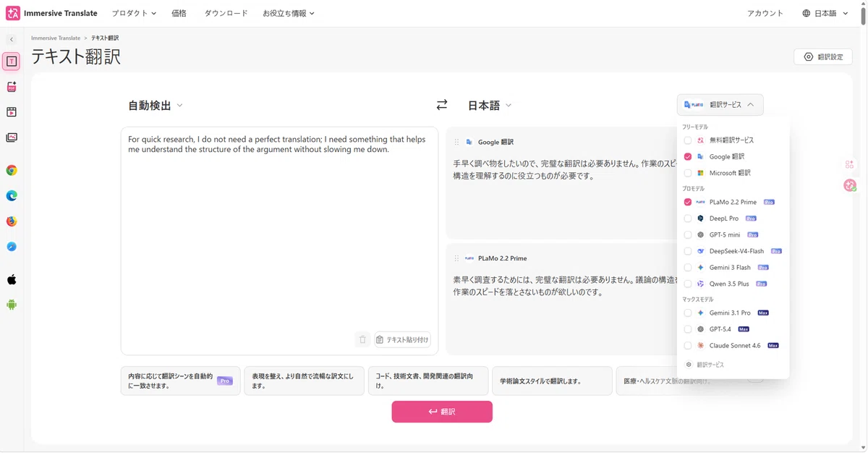This screenshot has height=453, width=868.
Task: Open the 日本語 target language dropdown
Action: [x=490, y=105]
